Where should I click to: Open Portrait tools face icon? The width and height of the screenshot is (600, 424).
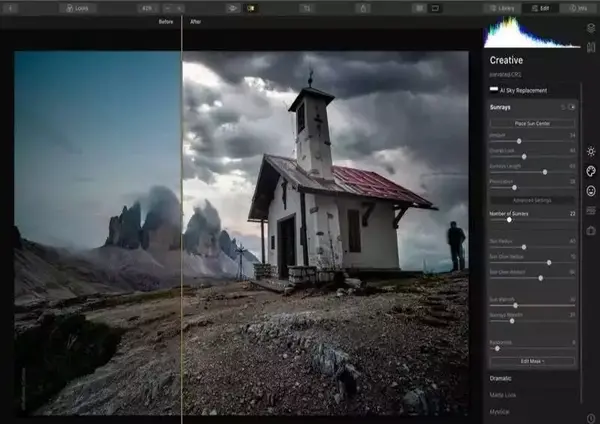pyautogui.click(x=591, y=191)
